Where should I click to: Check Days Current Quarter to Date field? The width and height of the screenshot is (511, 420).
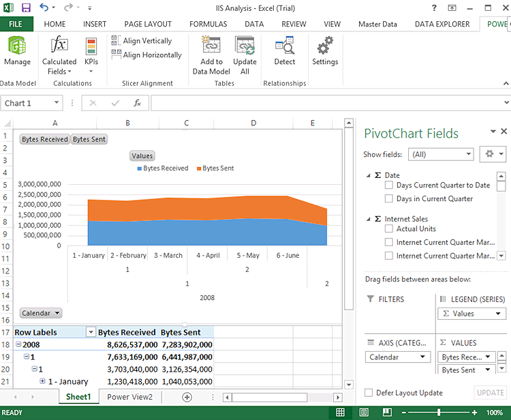tap(389, 185)
